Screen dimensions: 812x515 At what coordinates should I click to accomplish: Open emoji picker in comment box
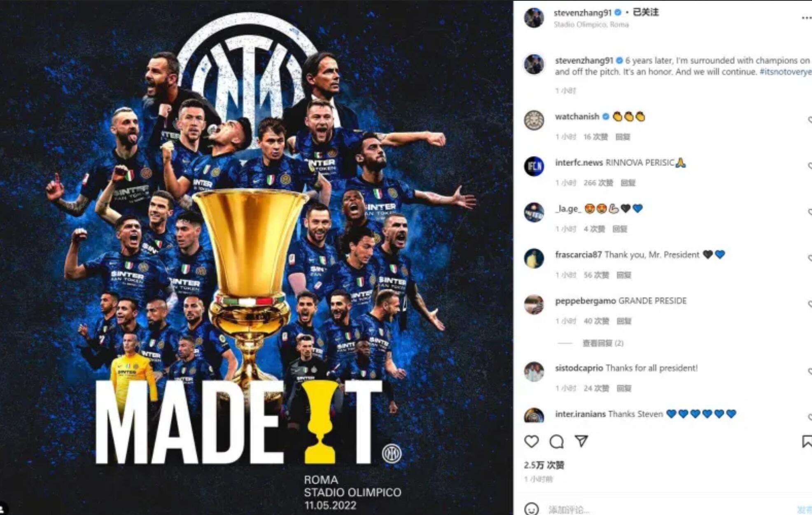point(531,509)
